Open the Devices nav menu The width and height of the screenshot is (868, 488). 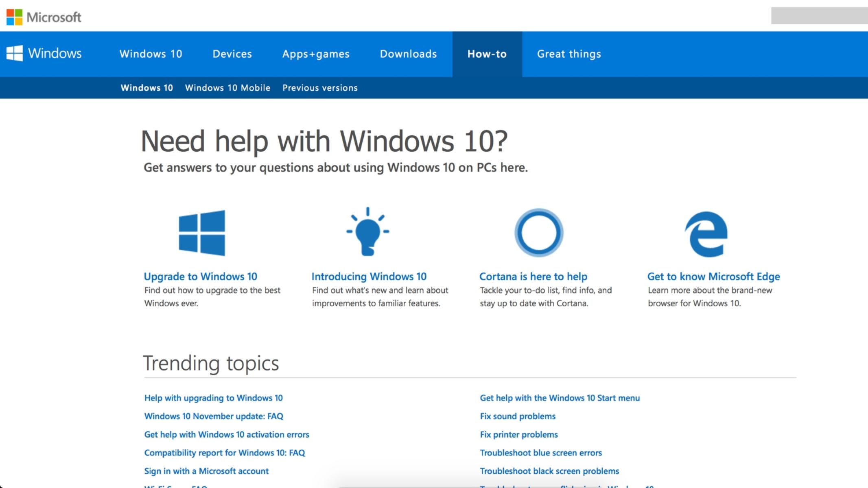click(x=232, y=54)
